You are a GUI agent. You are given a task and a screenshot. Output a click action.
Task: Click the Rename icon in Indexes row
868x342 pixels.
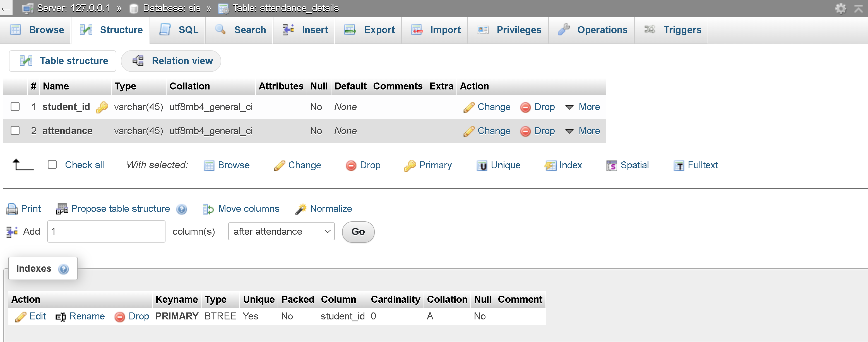(61, 317)
